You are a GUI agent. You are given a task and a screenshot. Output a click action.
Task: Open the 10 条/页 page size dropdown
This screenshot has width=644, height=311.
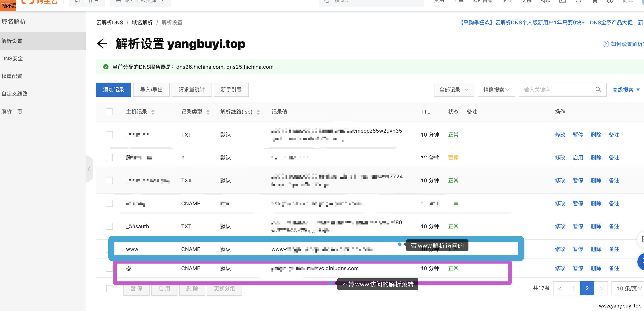(x=628, y=288)
